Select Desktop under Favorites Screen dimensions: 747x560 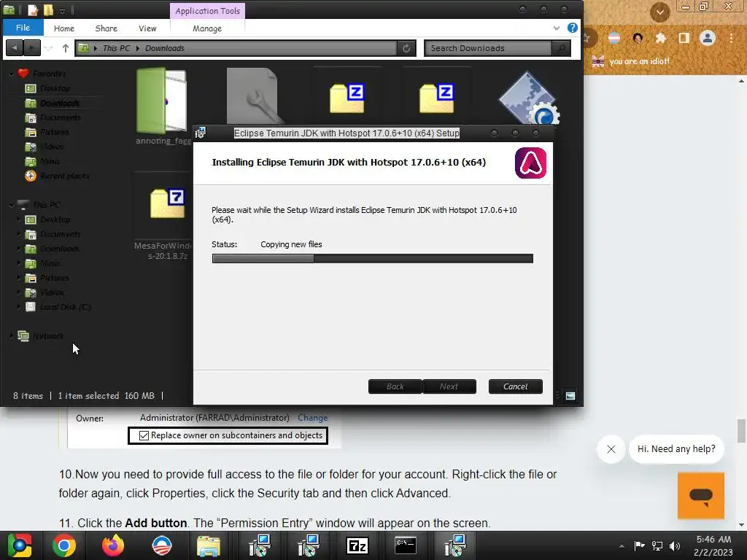coord(55,88)
